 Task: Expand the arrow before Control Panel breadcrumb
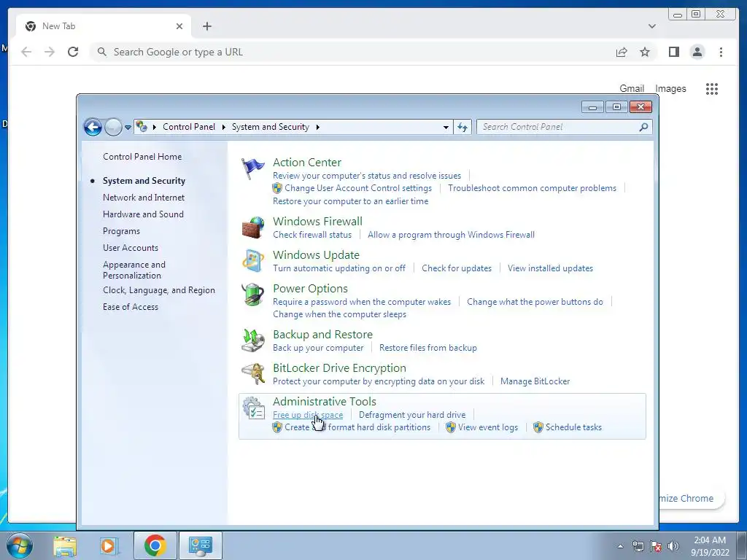tap(155, 127)
